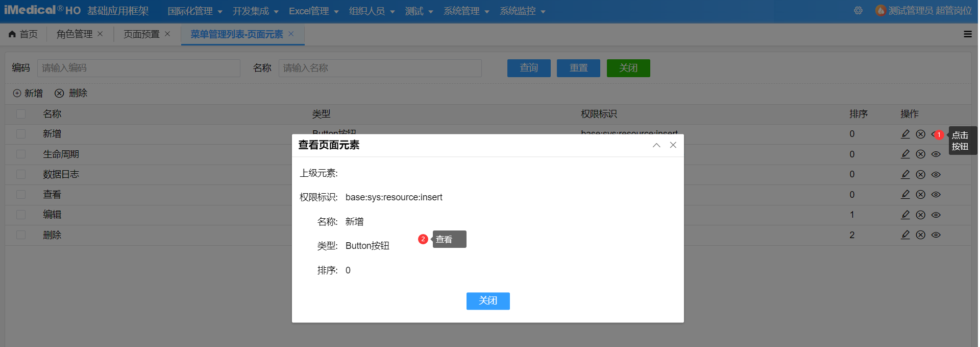Click the 删除 delete toolbar button
The image size is (980, 347).
click(x=71, y=93)
